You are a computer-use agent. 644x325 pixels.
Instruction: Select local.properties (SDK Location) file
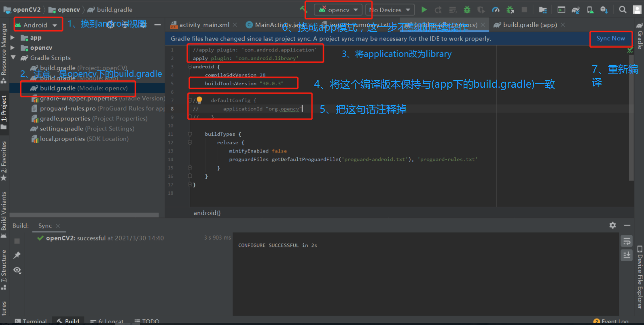(87, 139)
